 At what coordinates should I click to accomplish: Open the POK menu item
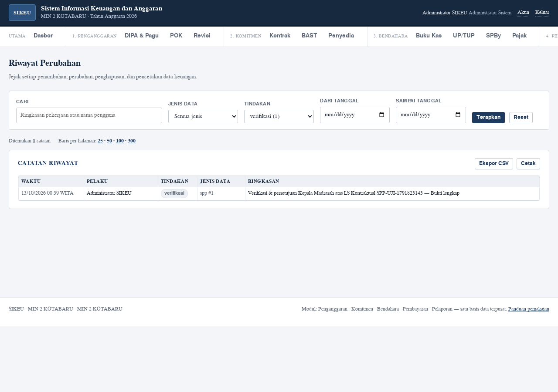point(176,36)
